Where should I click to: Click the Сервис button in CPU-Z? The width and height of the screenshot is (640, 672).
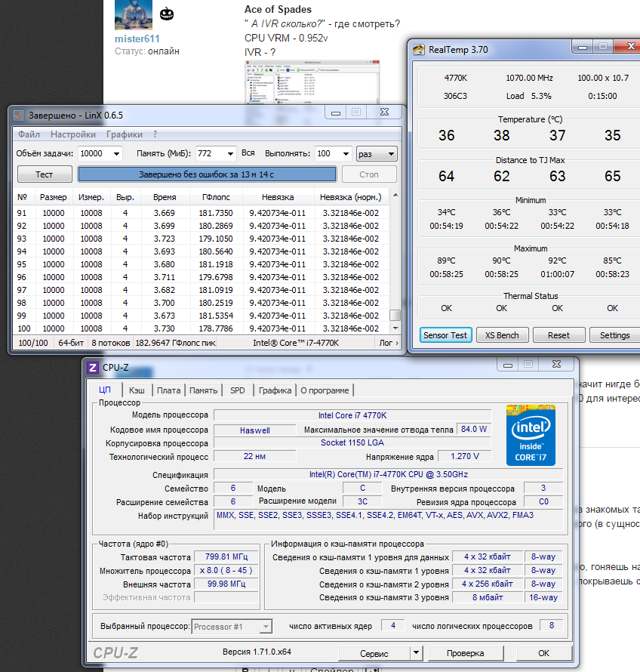click(x=374, y=654)
